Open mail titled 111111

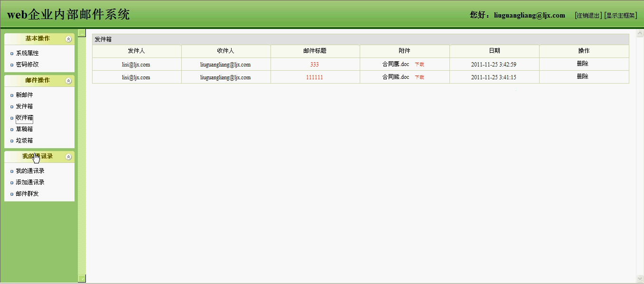pyautogui.click(x=315, y=77)
